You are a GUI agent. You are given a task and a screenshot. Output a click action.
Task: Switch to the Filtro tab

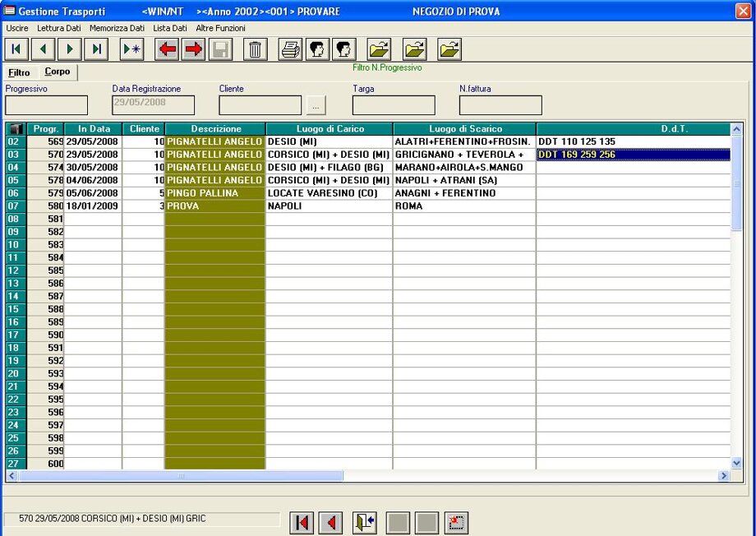pos(19,72)
